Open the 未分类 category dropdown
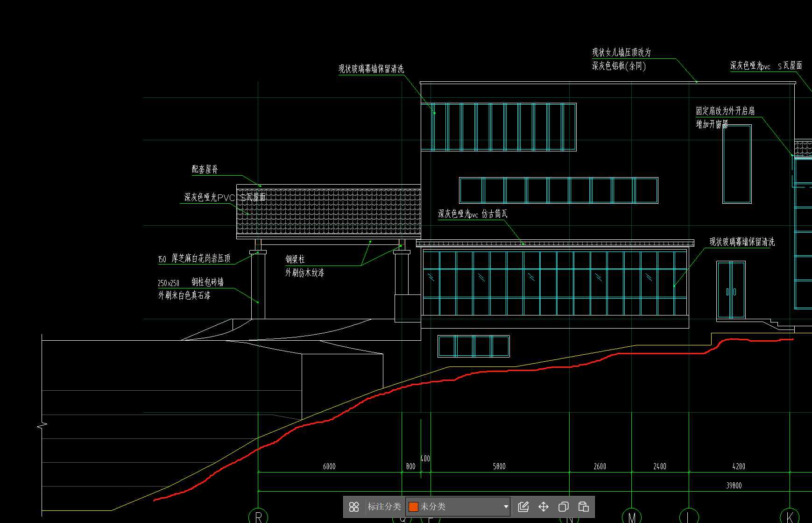 [x=458, y=507]
